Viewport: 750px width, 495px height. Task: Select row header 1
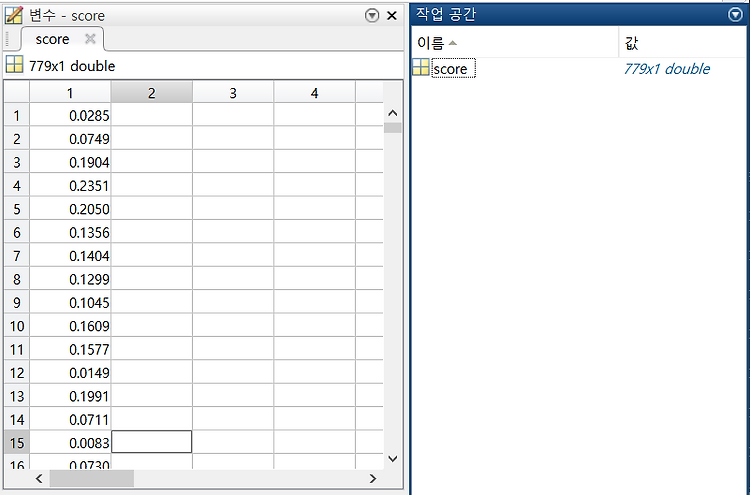[x=17, y=115]
